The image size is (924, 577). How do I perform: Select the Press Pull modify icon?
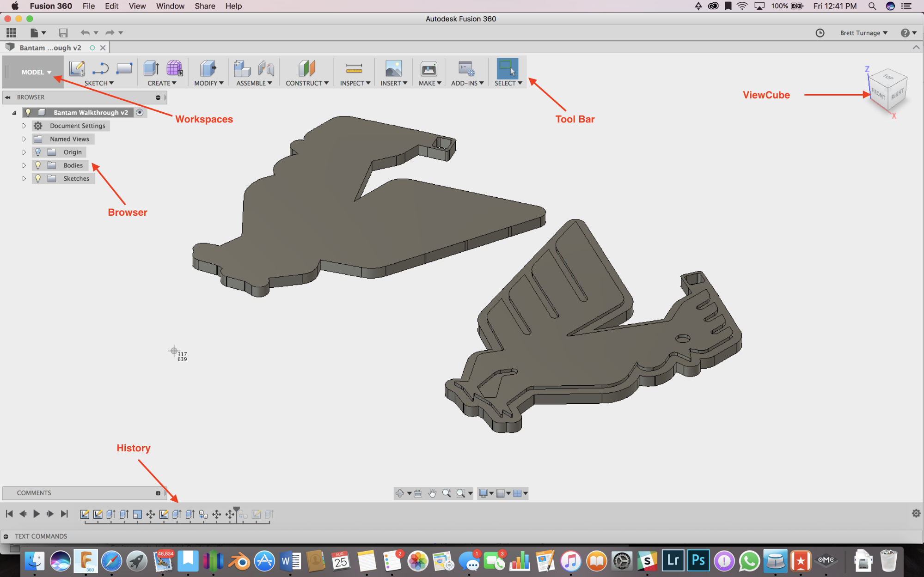(208, 68)
